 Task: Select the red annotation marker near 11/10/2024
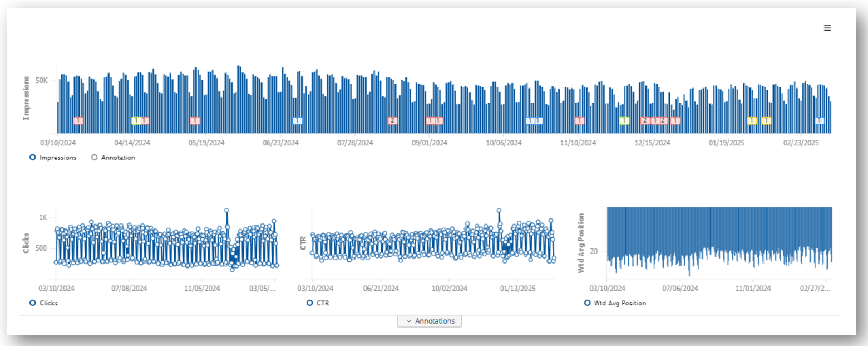579,120
